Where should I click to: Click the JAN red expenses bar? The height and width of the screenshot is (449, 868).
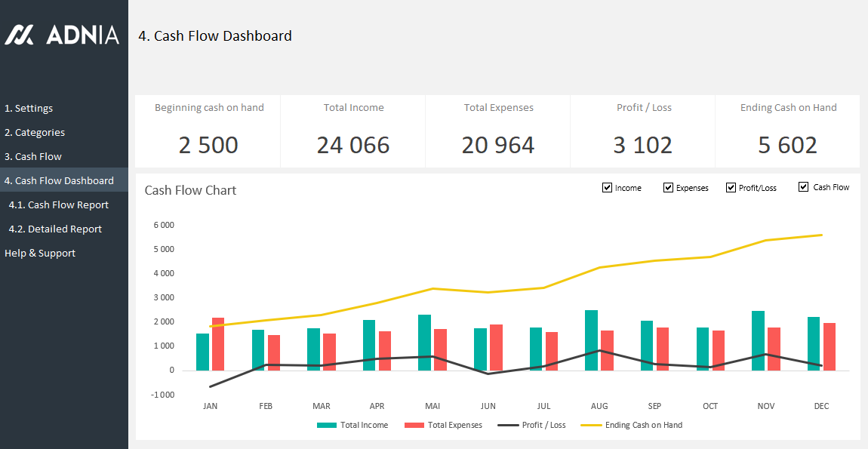(218, 344)
